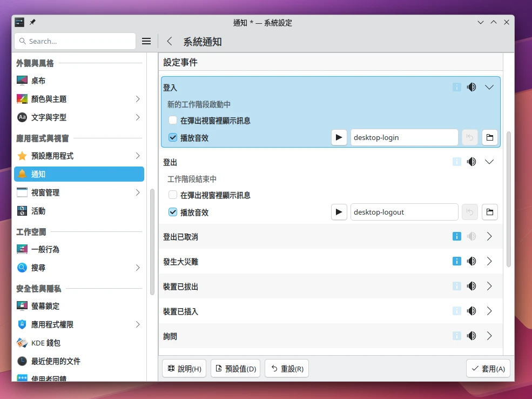Click the 預設值(D) defaults button
Image resolution: width=532 pixels, height=399 pixels.
pos(235,369)
